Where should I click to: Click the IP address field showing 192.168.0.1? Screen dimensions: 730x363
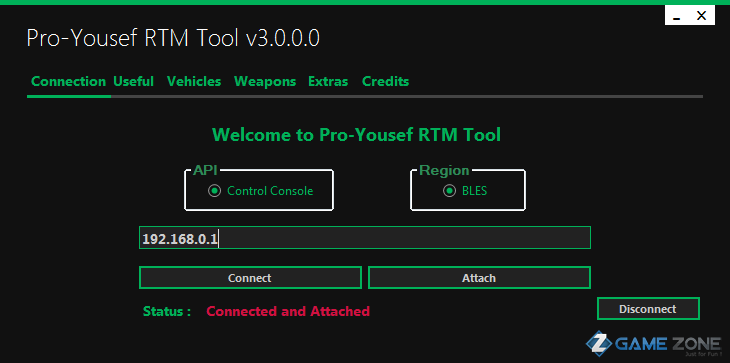[x=365, y=238]
